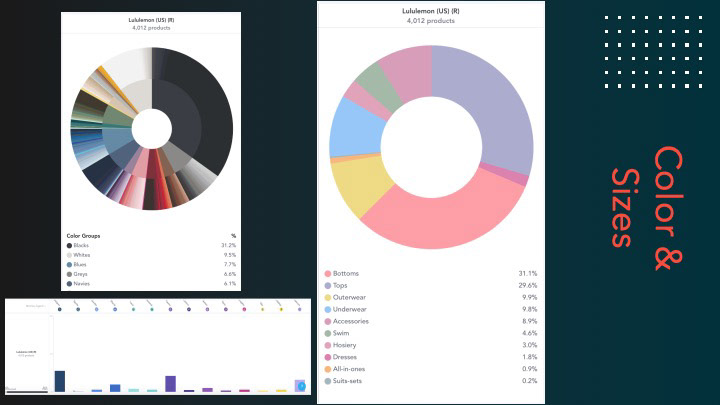Viewport: 720px width, 405px height.
Task: Click the 'Whites' color group label
Action: point(82,255)
